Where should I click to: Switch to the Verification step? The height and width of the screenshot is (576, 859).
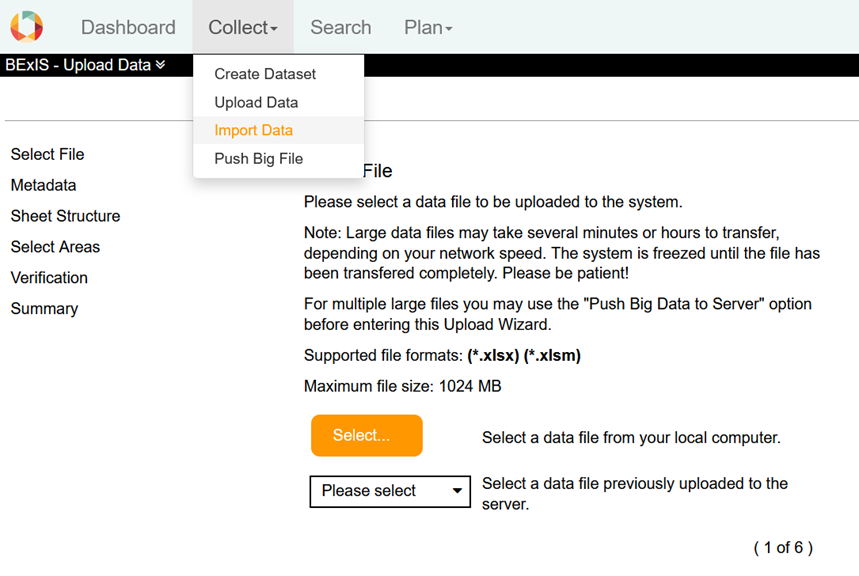pyautogui.click(x=49, y=278)
